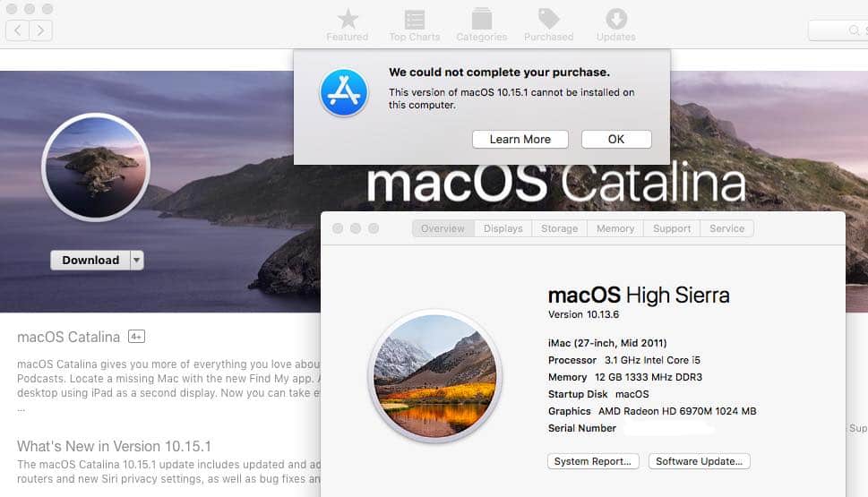Select the Overview tab in About This Mac
This screenshot has width=868, height=497.
coord(443,228)
